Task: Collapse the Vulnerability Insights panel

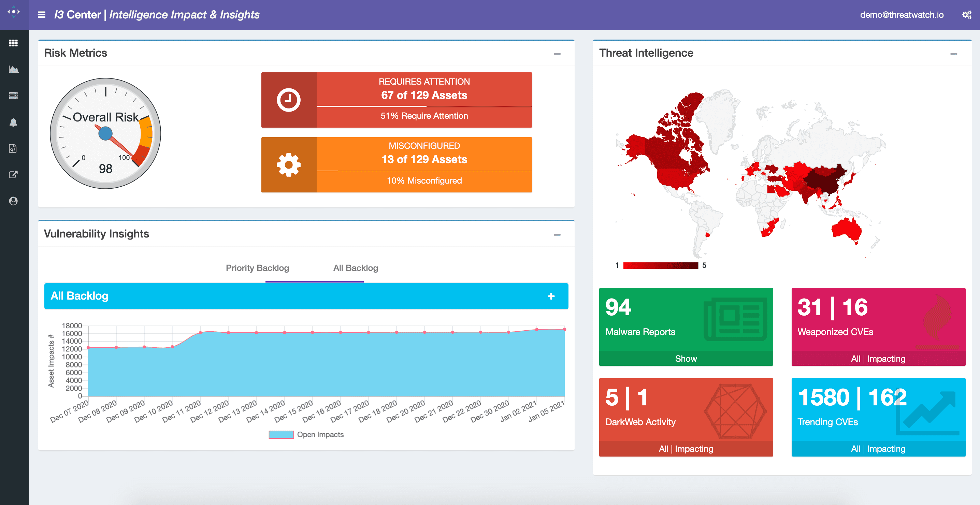Action: click(557, 235)
